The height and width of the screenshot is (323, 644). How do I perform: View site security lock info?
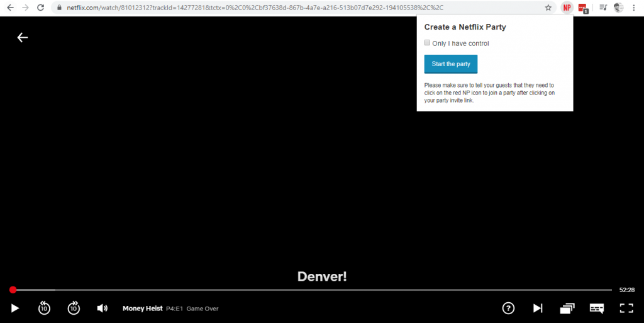60,8
